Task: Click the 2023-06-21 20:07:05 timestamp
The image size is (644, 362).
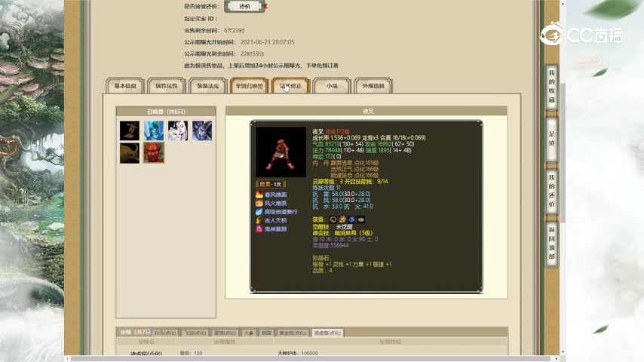Action: pos(268,42)
